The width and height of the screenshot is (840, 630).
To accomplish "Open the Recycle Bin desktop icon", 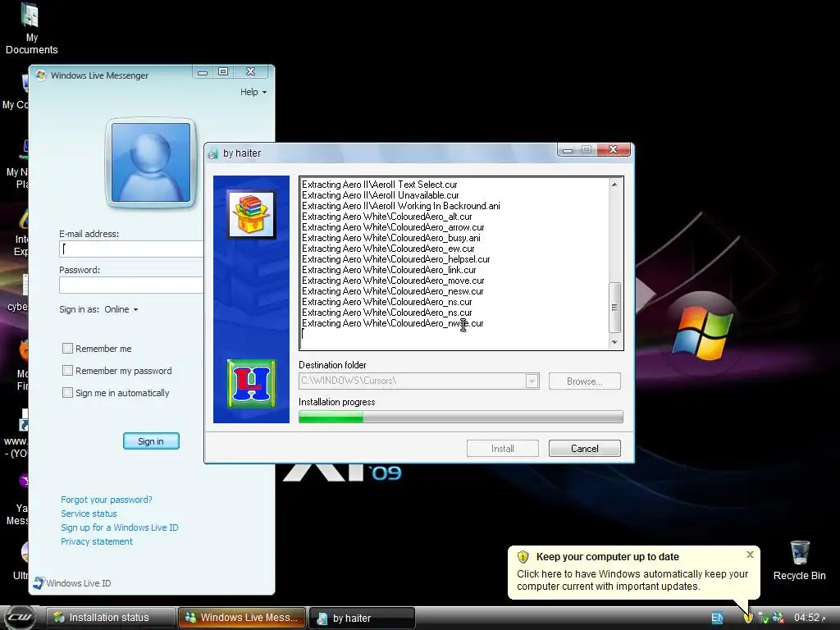I will 799,560.
